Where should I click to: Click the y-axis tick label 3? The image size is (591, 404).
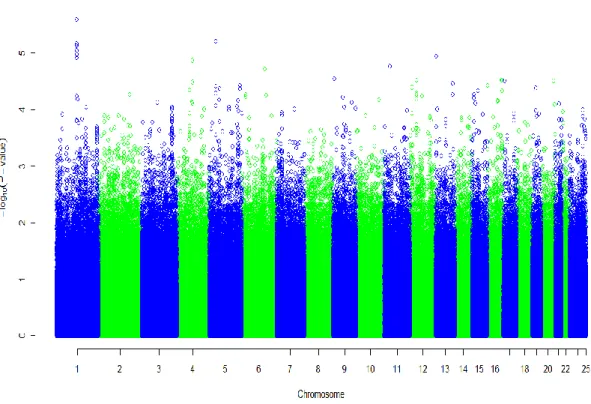tap(22, 166)
